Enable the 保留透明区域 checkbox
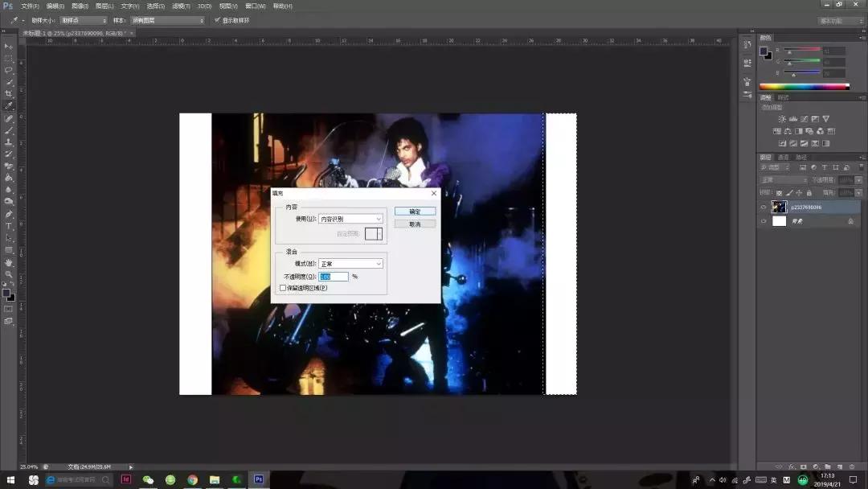The image size is (868, 489). coord(283,288)
